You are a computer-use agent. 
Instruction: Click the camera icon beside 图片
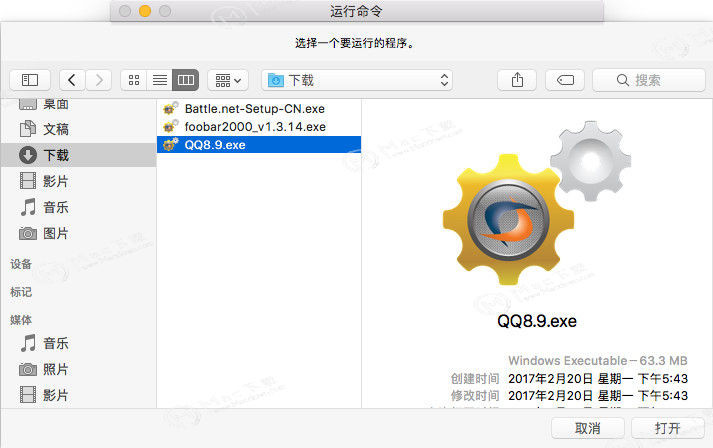pyautogui.click(x=28, y=234)
